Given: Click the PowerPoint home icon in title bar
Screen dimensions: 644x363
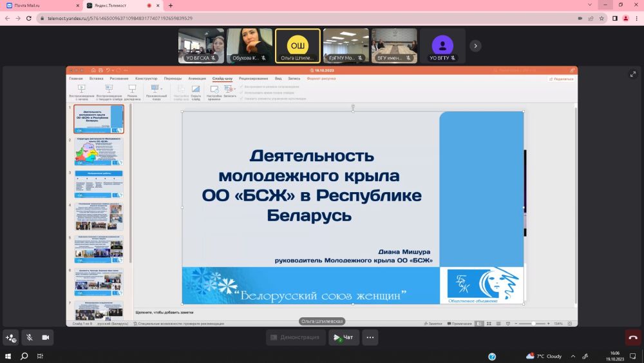Looking at the screenshot, I should pyautogui.click(x=93, y=70).
